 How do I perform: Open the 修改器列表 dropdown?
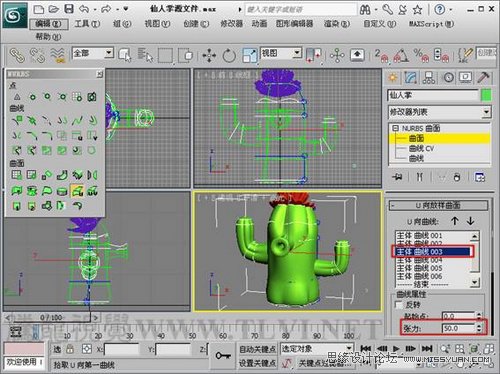coord(487,112)
